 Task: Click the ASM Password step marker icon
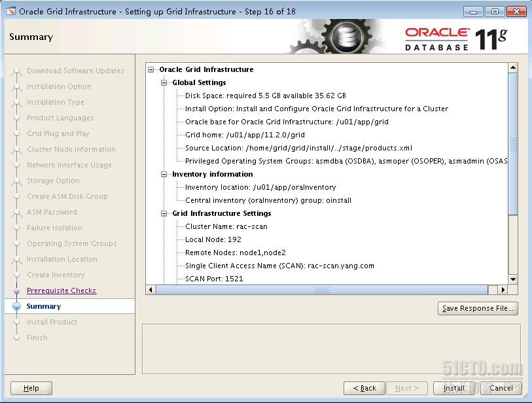(x=16, y=213)
